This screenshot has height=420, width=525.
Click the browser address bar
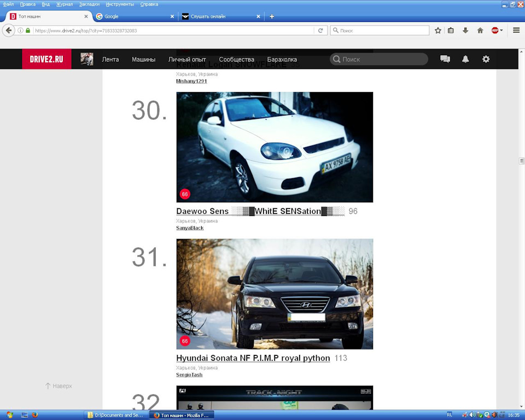[x=174, y=31]
